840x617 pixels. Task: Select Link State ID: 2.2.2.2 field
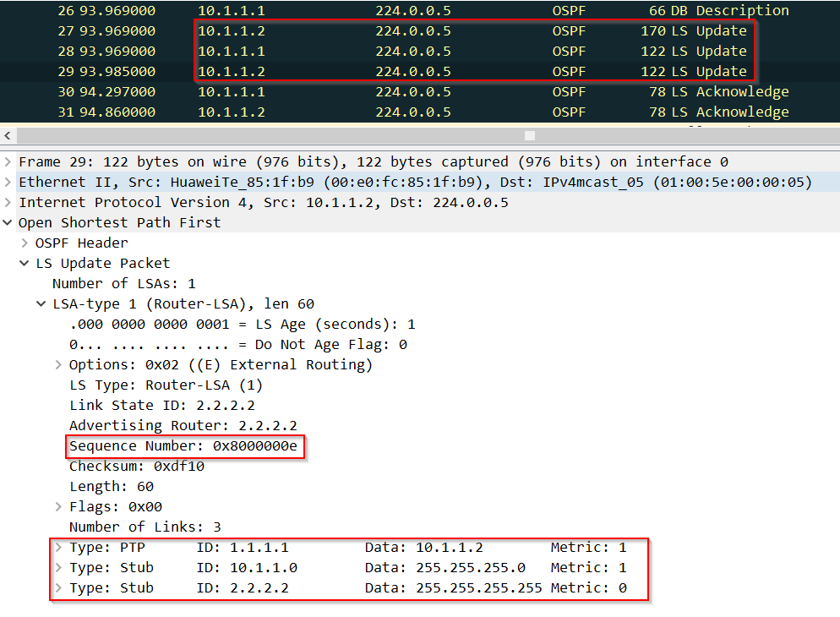(161, 406)
